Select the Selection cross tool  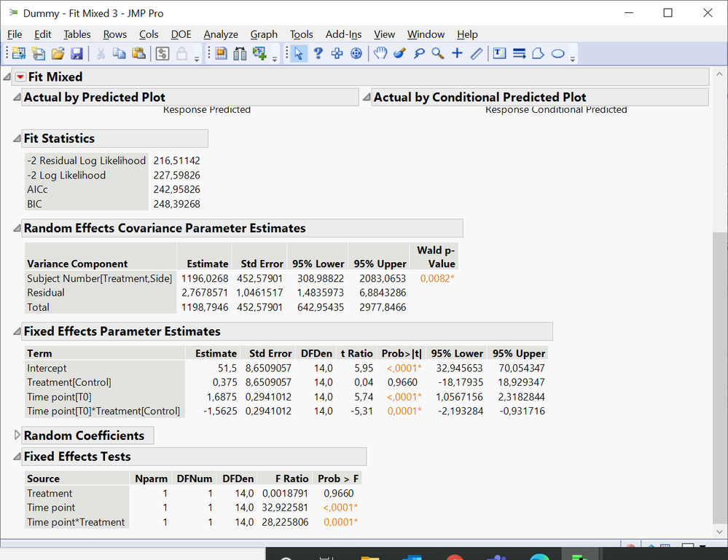tap(337, 53)
